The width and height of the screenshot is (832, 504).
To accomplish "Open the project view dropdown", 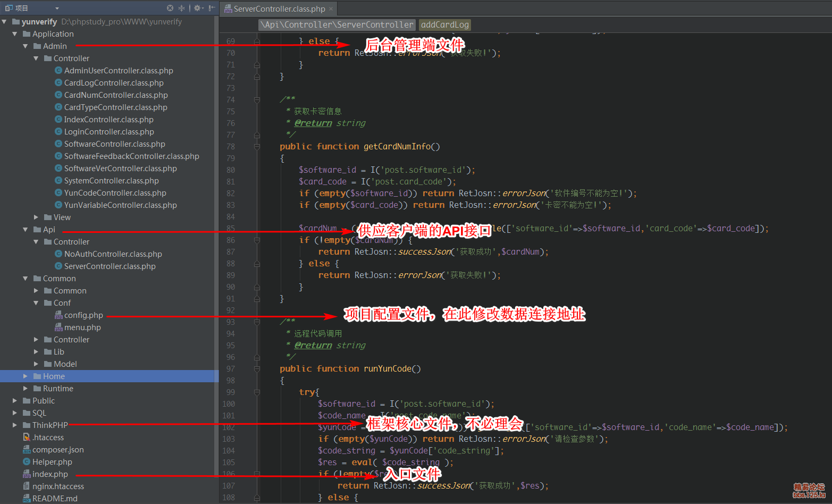I will pos(57,8).
